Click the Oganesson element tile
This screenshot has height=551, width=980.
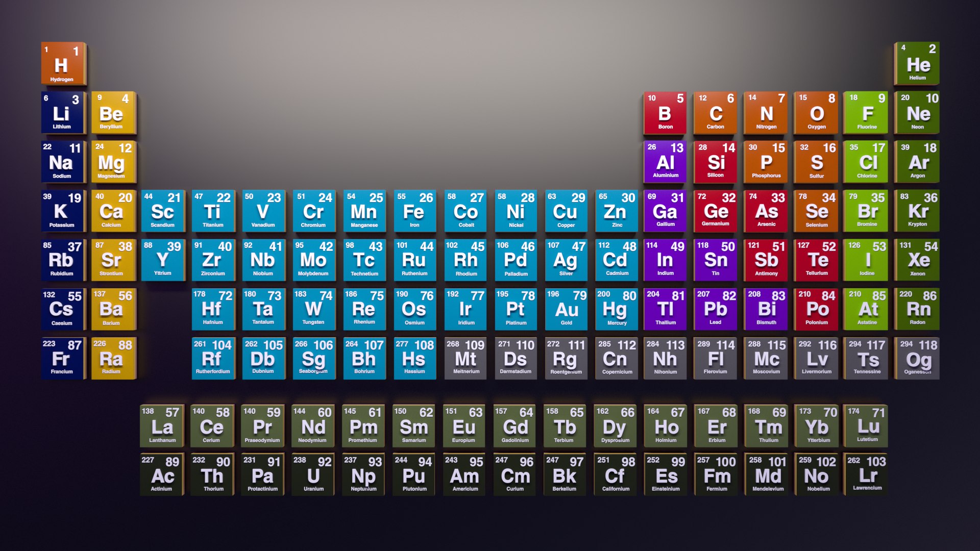coord(917,358)
